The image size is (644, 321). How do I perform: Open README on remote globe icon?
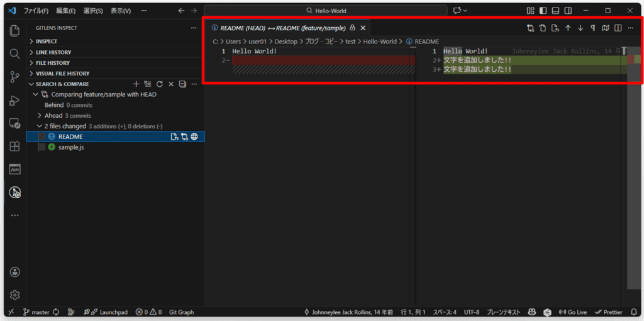tap(194, 137)
